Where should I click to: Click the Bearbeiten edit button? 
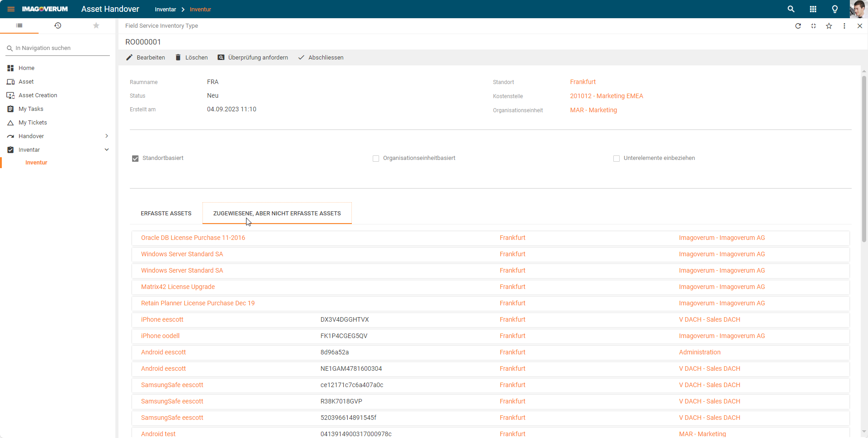145,58
